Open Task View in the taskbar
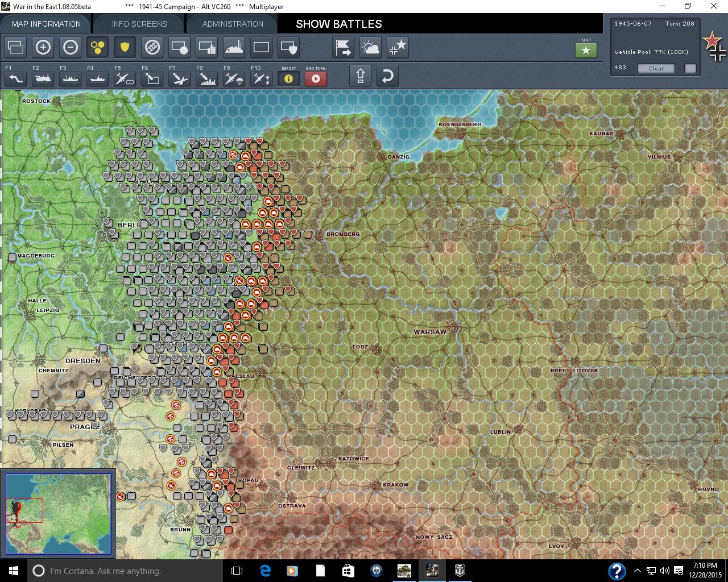Screen dimensions: 728x582 237,571
